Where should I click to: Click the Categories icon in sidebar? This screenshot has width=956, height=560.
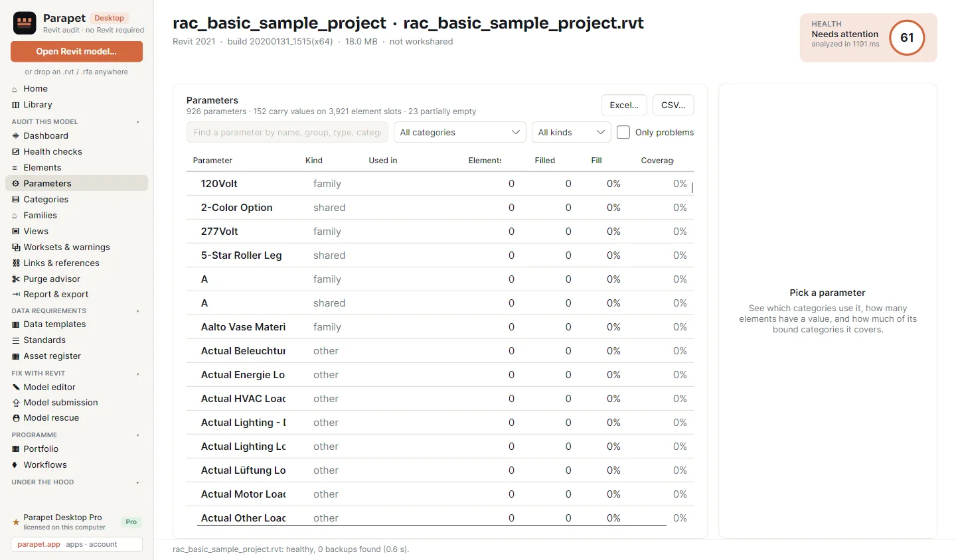click(x=15, y=200)
